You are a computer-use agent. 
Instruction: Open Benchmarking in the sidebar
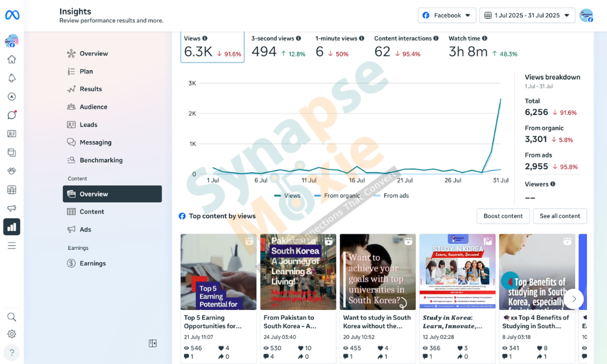101,160
